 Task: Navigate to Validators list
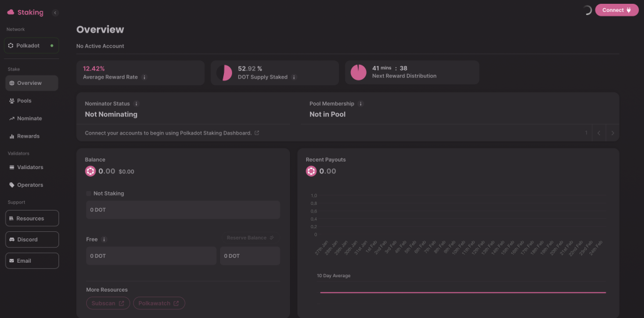tap(31, 167)
